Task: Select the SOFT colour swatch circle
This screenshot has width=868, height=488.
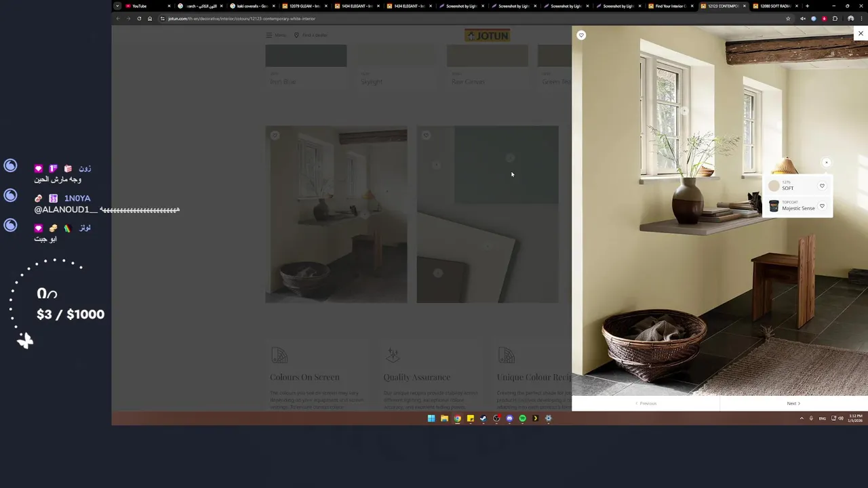Action: (774, 186)
